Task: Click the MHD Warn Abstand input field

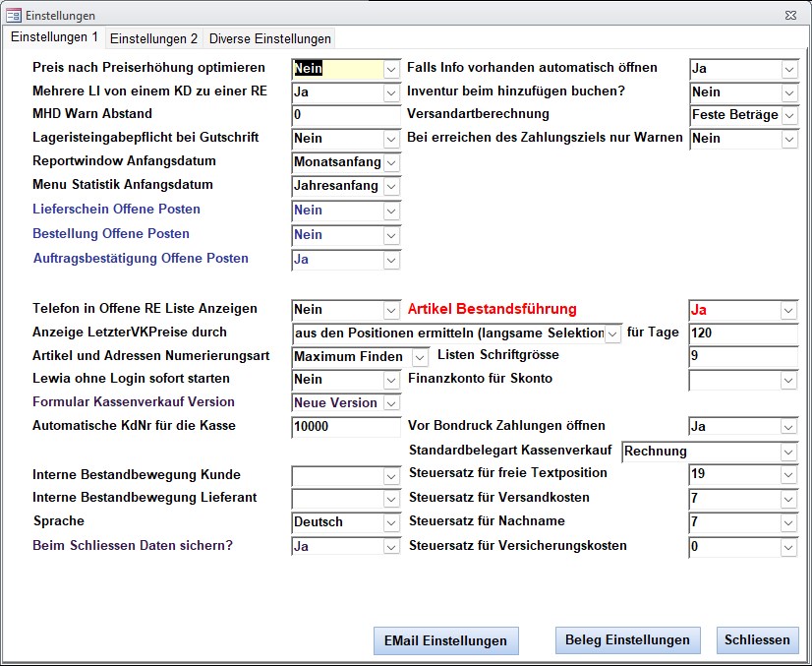Action: click(346, 115)
